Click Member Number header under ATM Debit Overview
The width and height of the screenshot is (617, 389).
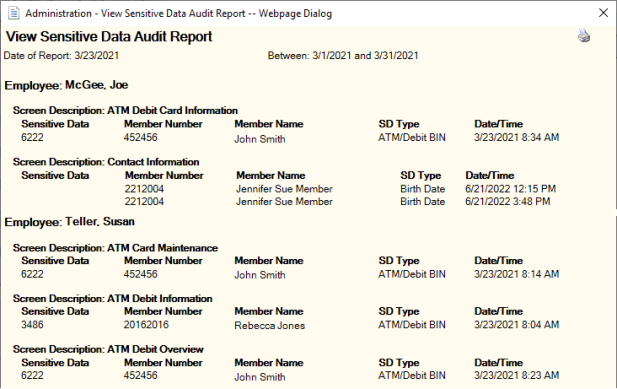(x=163, y=363)
